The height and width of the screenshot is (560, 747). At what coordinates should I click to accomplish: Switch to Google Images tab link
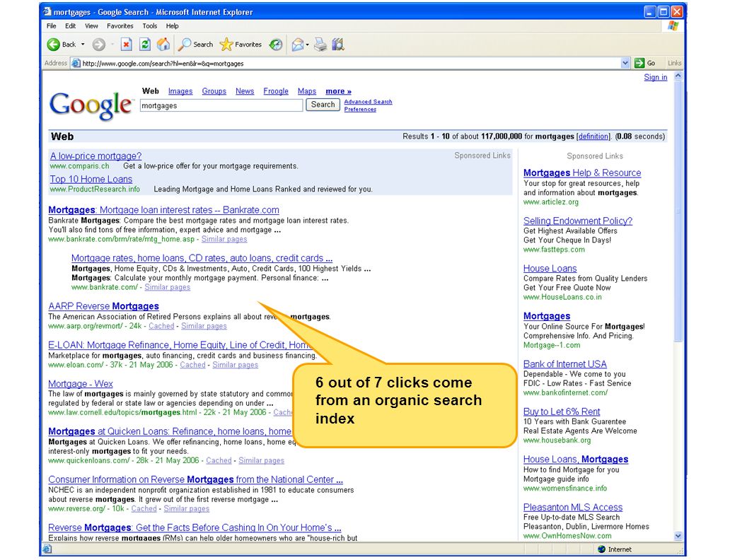pos(180,91)
